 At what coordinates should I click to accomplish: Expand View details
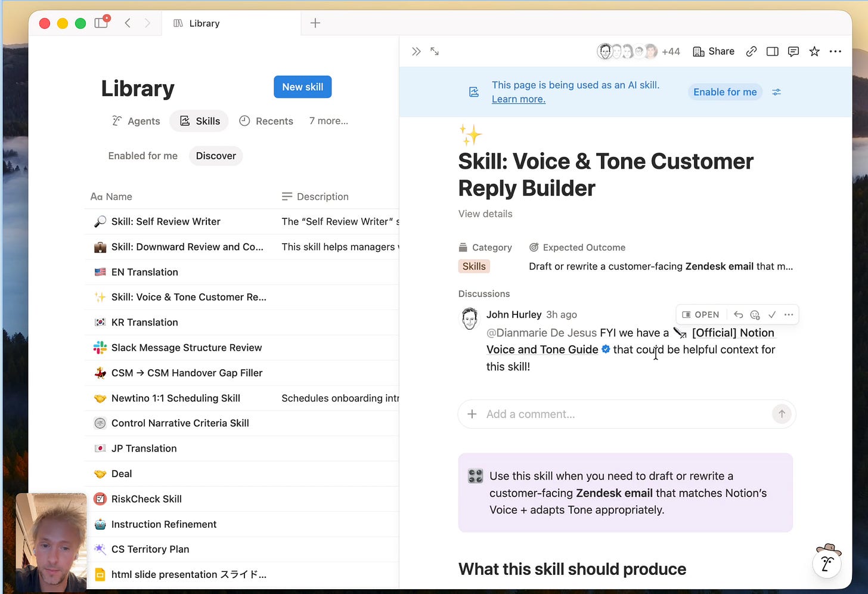(x=485, y=214)
